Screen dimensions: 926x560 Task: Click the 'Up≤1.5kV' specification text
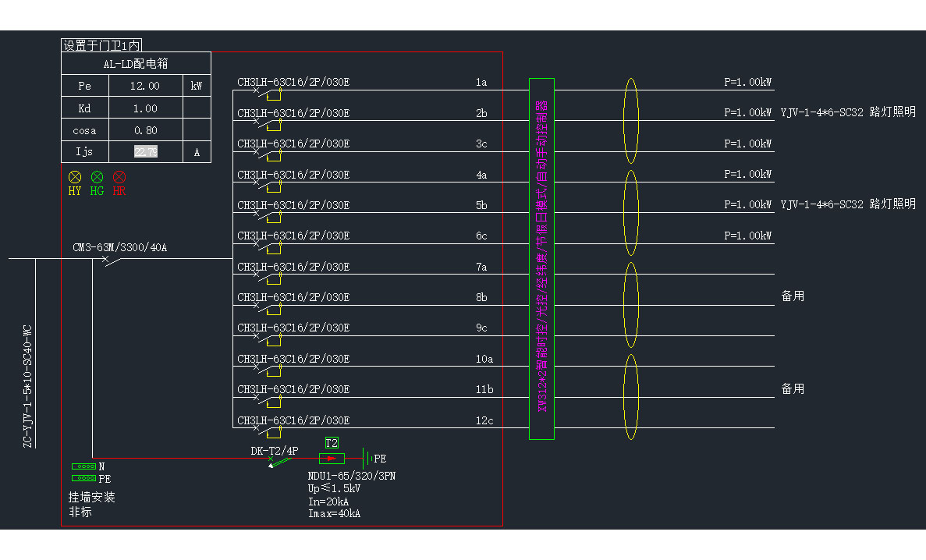(334, 488)
